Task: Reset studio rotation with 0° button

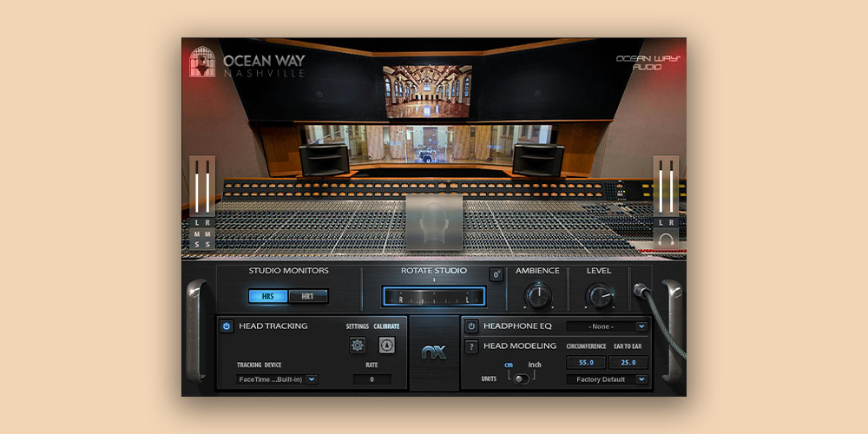Action: [496, 275]
